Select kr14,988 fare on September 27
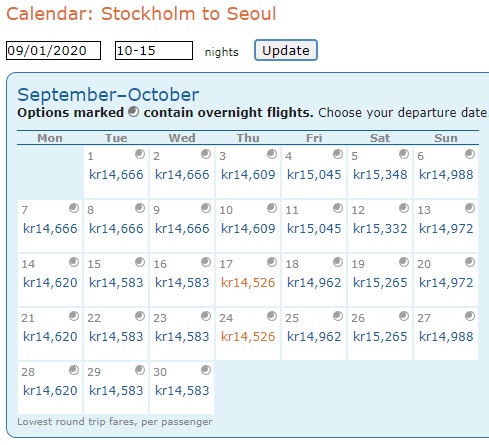 446,337
